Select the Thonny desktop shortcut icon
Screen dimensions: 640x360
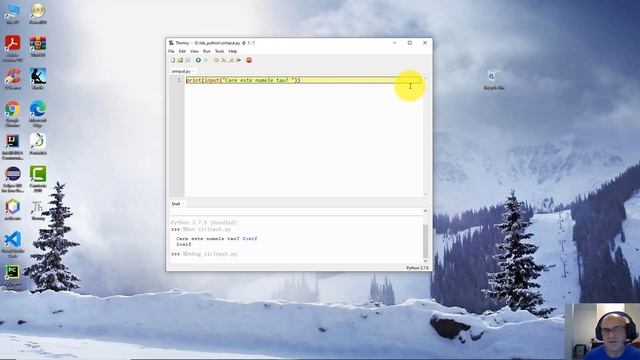pyautogui.click(x=38, y=210)
